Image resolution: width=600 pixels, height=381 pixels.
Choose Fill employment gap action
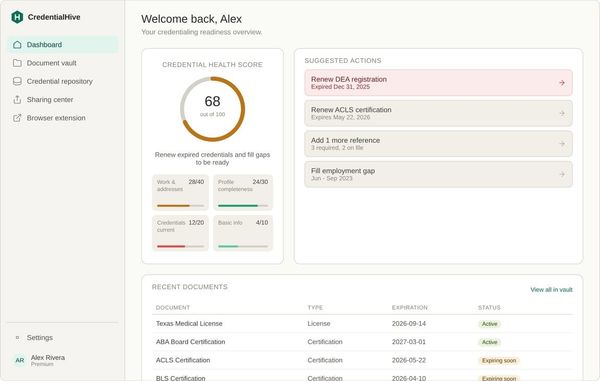pos(439,174)
